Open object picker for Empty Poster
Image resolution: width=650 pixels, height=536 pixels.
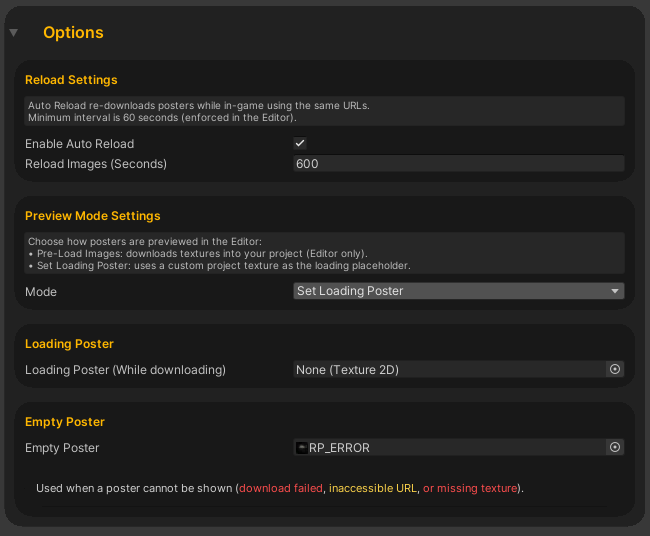[x=615, y=447]
